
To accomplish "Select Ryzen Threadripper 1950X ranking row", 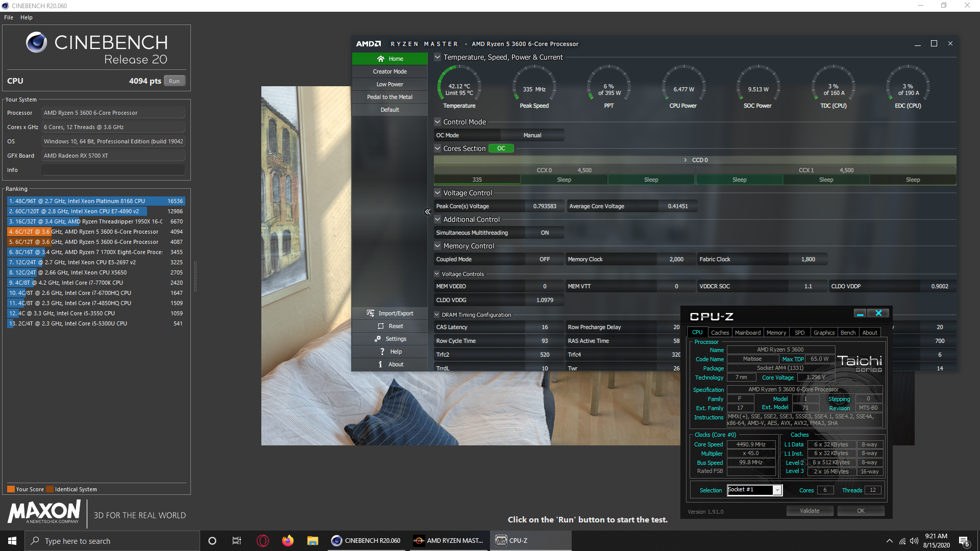I will [x=95, y=221].
